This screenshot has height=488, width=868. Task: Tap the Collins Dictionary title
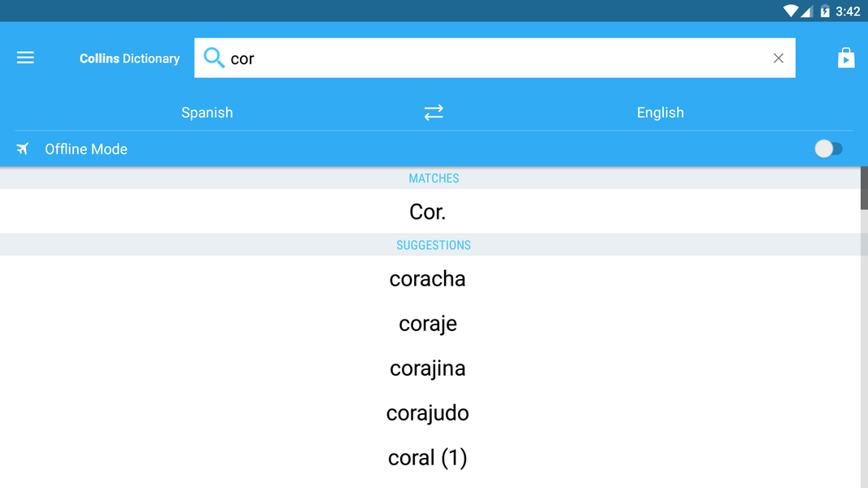click(129, 59)
